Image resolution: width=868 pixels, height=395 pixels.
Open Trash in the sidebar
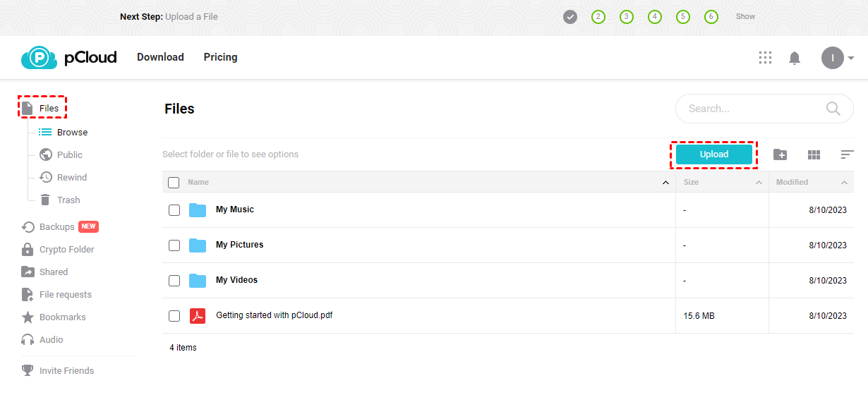pos(68,200)
